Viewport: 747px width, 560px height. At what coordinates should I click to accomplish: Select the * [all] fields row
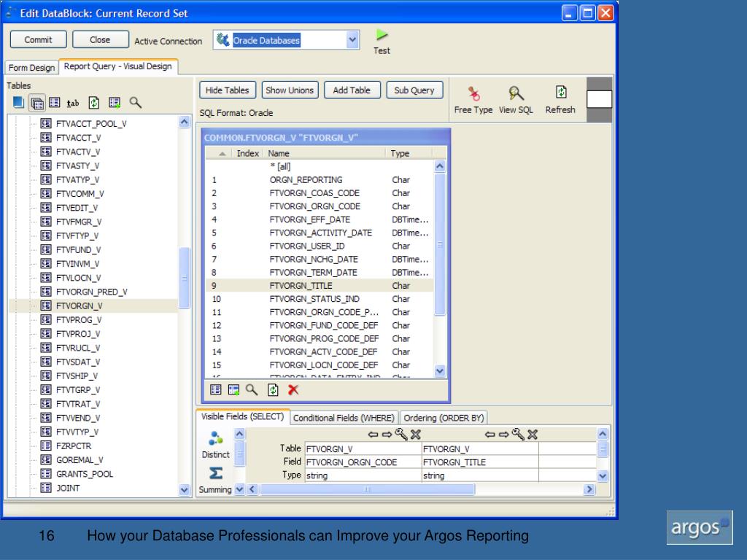pos(320,167)
